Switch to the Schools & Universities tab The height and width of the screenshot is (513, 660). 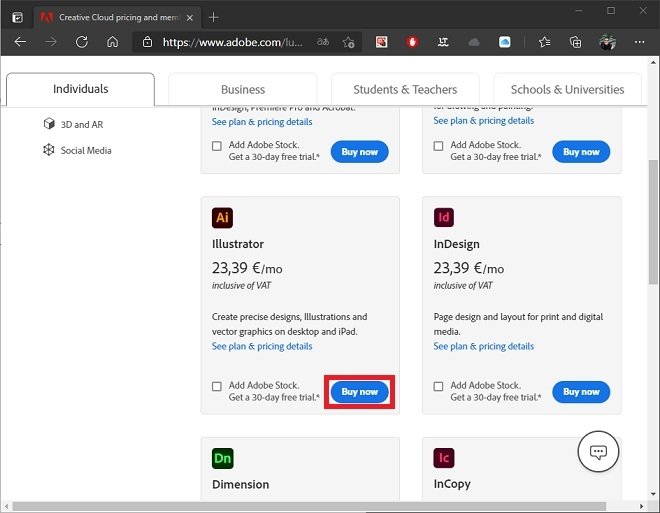point(567,90)
